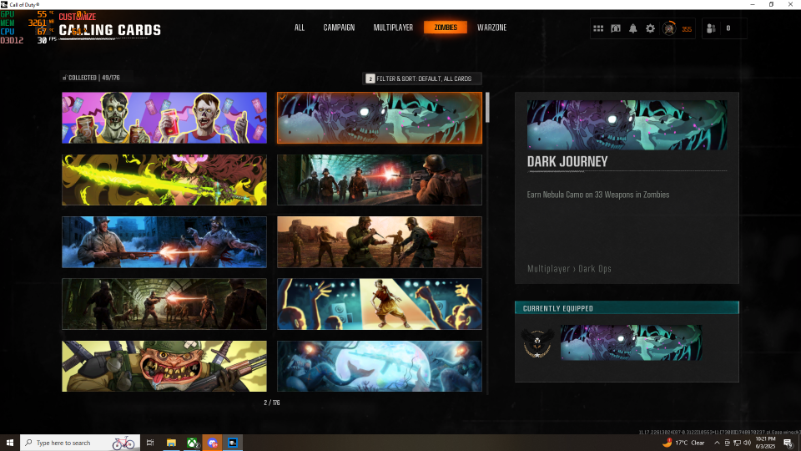Select the dark tunnel gunfire card
Viewport: 801px width, 451px height.
[164, 304]
